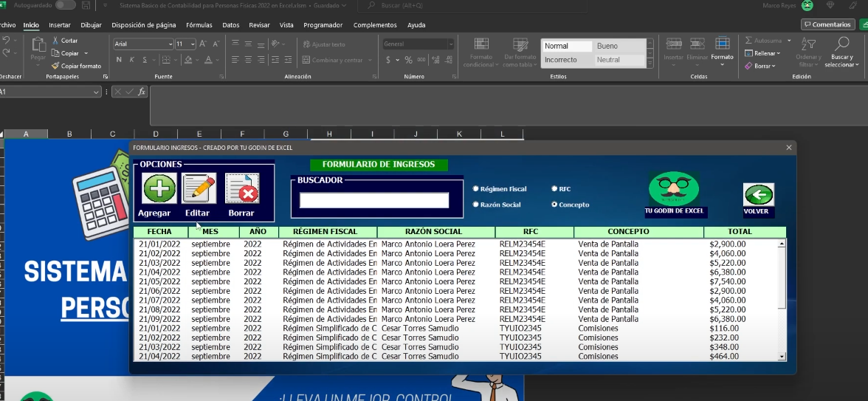Click the green Agregar plus icon
Image resolution: width=868 pixels, height=401 pixels.
(159, 188)
